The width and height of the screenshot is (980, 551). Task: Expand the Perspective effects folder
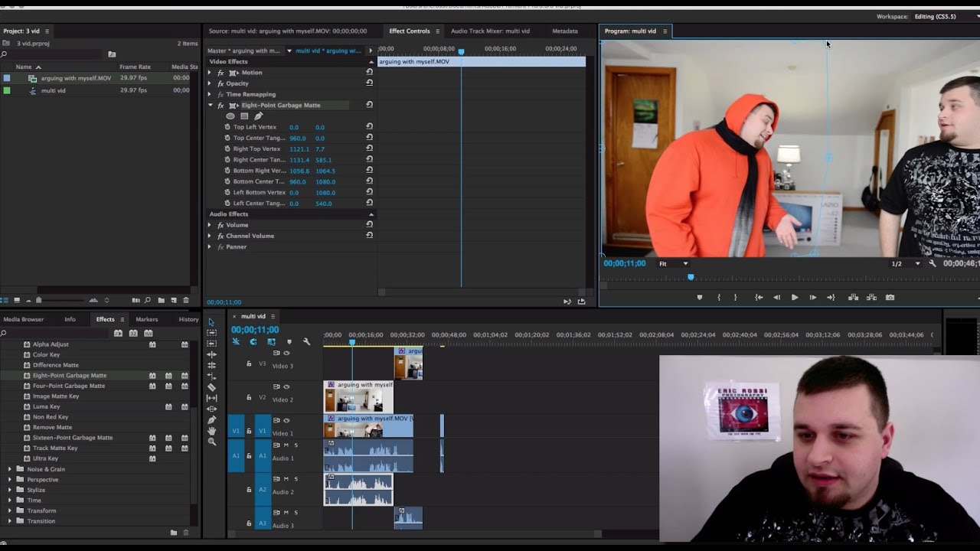tap(10, 480)
